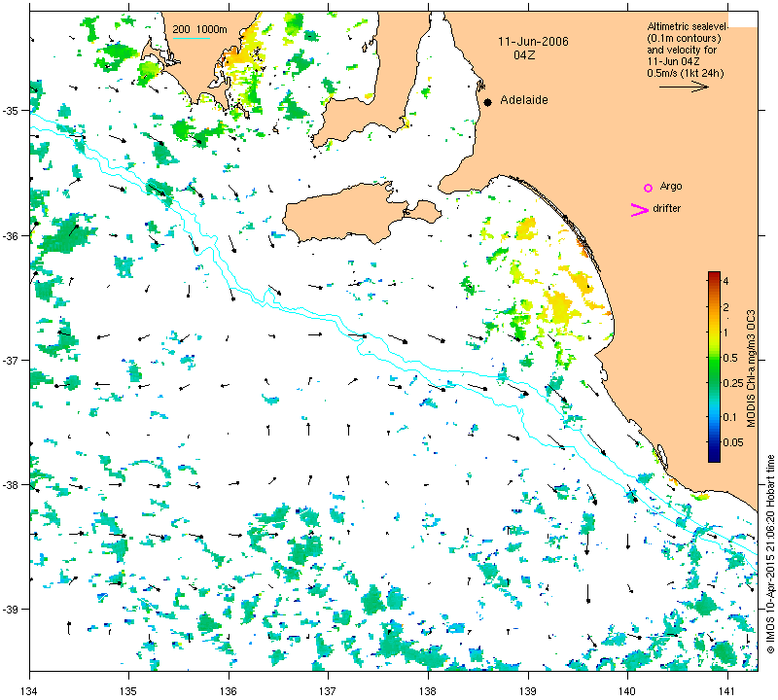Click the 'and velocity for' legend line
778x700 pixels.
pos(682,50)
